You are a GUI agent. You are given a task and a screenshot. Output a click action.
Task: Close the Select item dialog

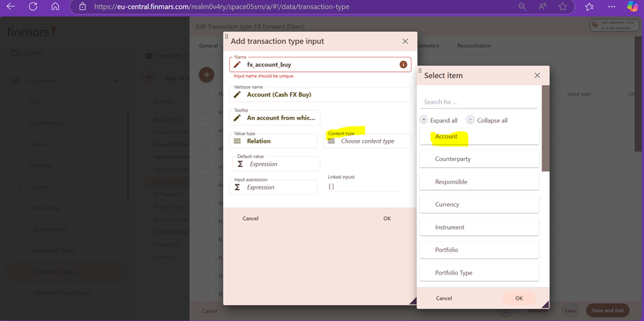537,75
